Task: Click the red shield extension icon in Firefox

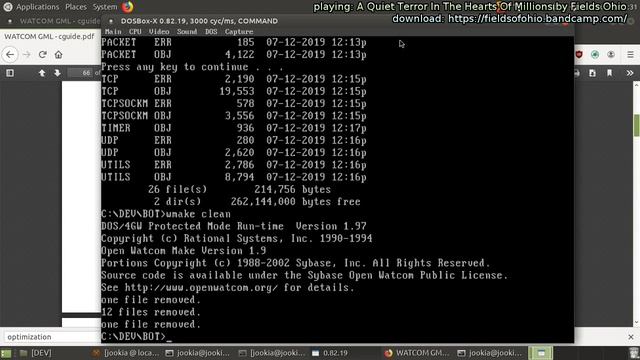Action: coord(579,54)
